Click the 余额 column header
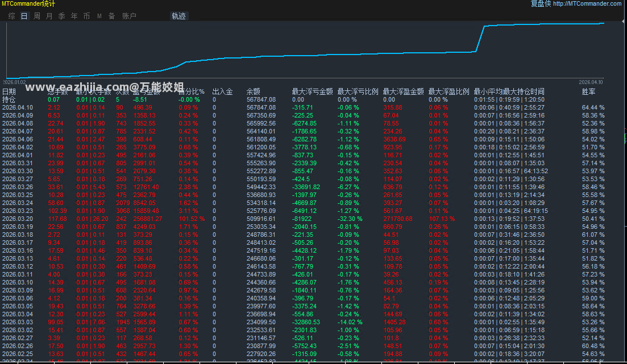This screenshot has width=627, height=364. click(253, 91)
